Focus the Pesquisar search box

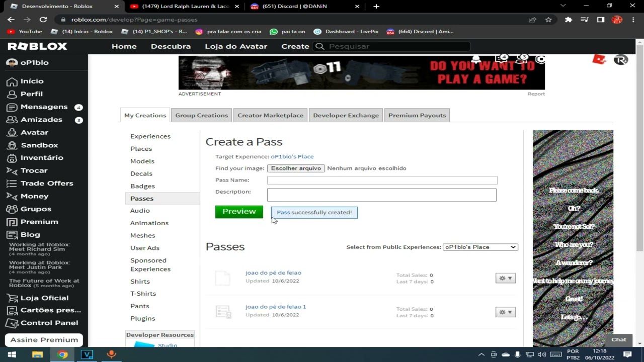point(392,46)
